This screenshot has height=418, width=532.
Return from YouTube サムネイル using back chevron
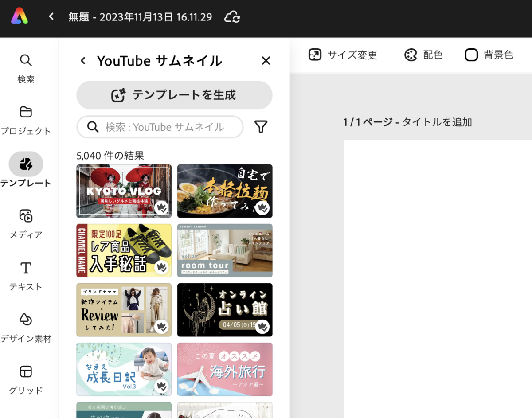(x=83, y=61)
